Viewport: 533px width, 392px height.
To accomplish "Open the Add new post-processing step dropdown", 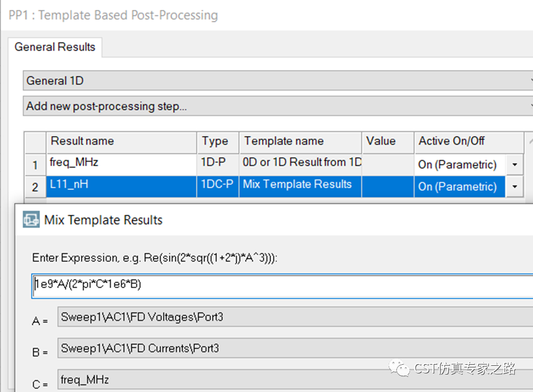I will 278,106.
